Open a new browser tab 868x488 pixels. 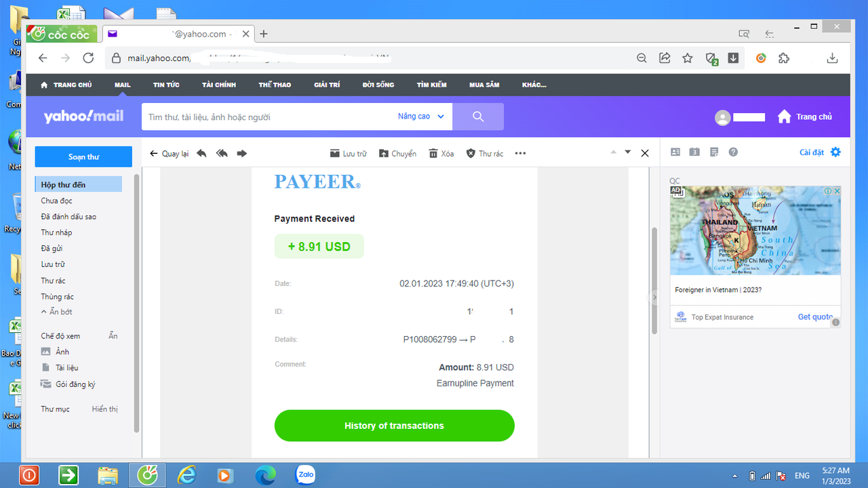pos(264,34)
